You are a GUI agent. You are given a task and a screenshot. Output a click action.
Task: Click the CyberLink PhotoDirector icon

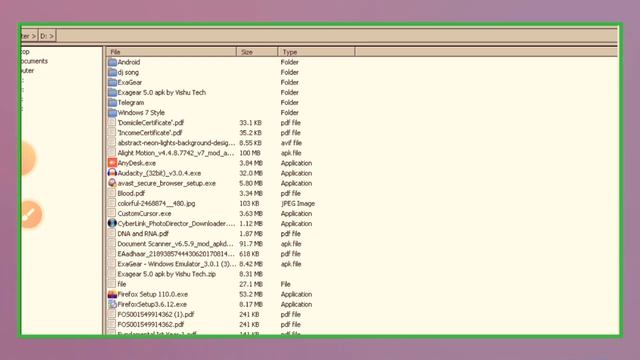pyautogui.click(x=112, y=223)
